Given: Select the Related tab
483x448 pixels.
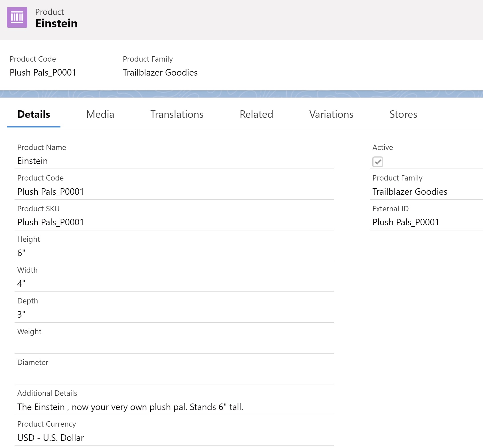Looking at the screenshot, I should tap(256, 114).
